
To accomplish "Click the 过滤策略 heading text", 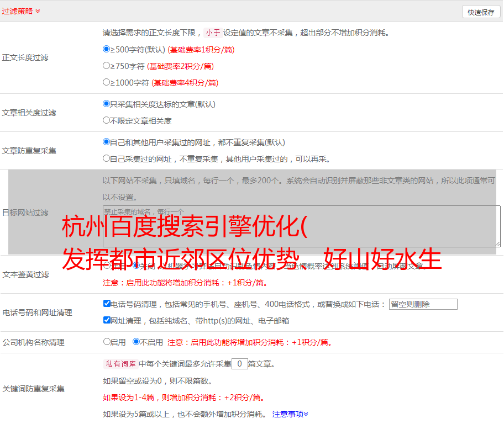I will pyautogui.click(x=17, y=11).
